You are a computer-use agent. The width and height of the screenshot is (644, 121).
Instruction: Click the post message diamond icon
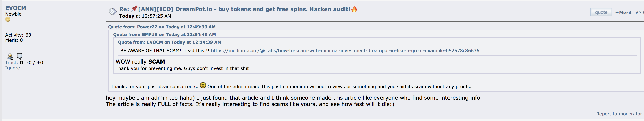pos(113,11)
